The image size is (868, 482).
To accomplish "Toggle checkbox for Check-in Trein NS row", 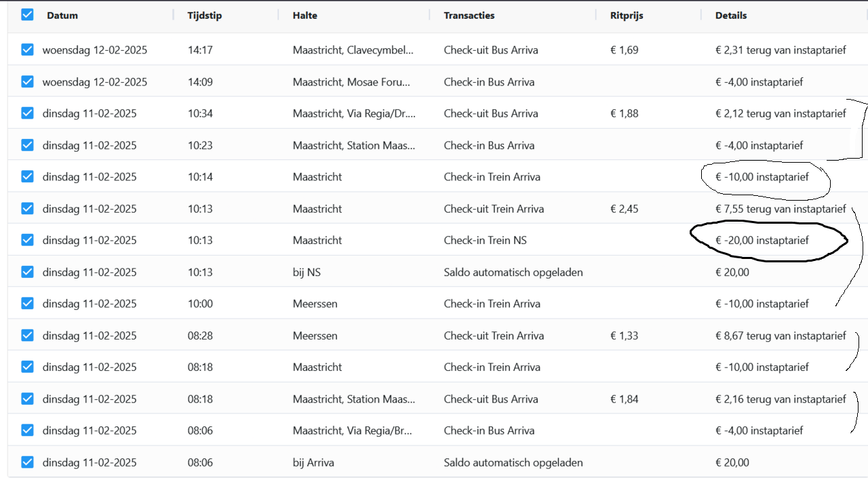I will [27, 240].
